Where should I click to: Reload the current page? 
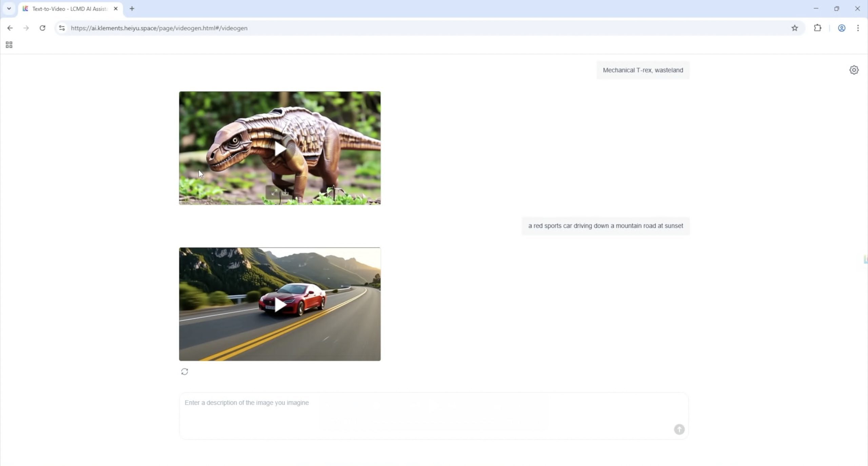[42, 28]
